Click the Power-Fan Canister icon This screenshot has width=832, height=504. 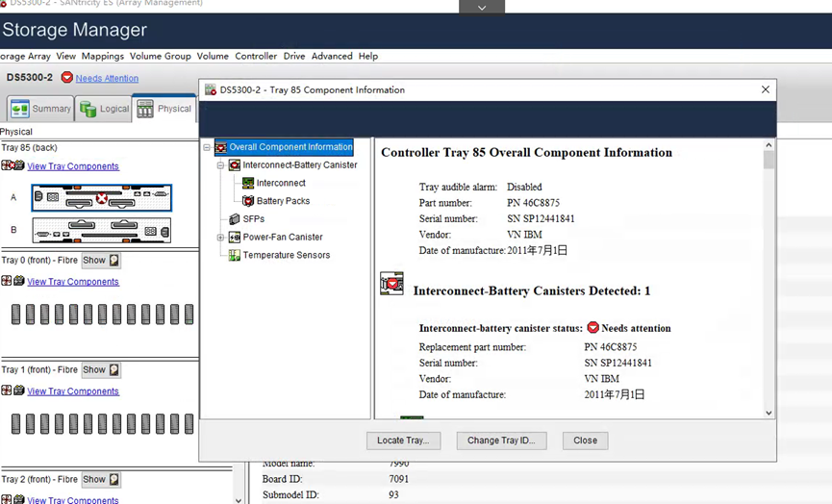click(235, 238)
